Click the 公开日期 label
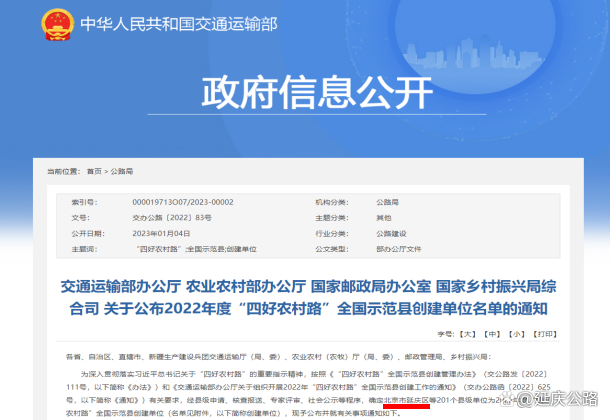This screenshot has width=610, height=420. click(88, 233)
